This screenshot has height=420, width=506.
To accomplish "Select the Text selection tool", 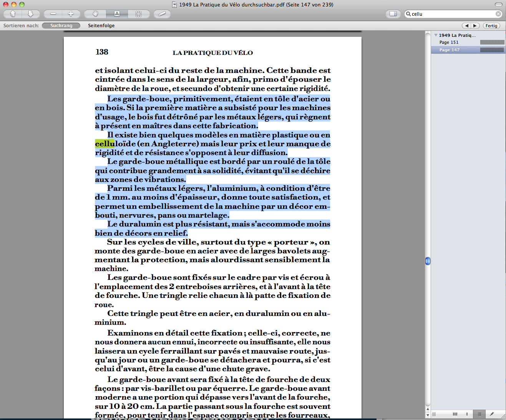I will click(x=117, y=14).
